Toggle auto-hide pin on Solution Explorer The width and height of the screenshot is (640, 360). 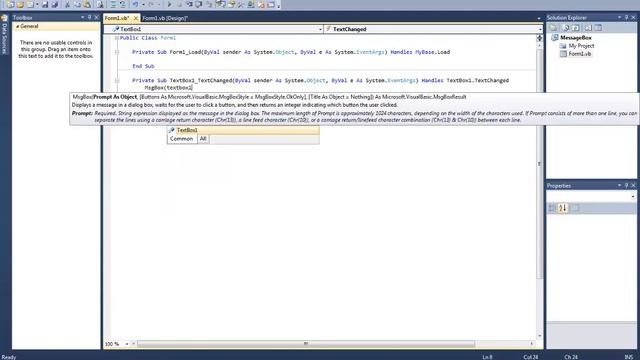tap(627, 17)
